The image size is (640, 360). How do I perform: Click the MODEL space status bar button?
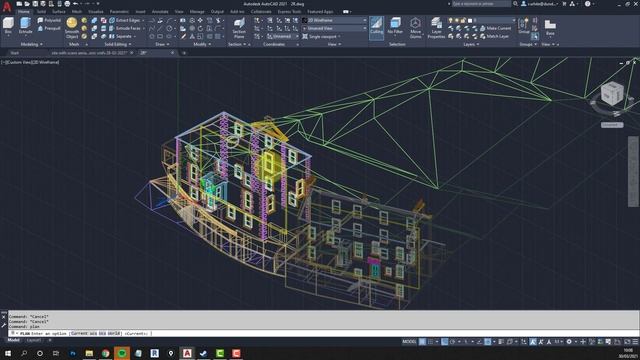[409, 342]
